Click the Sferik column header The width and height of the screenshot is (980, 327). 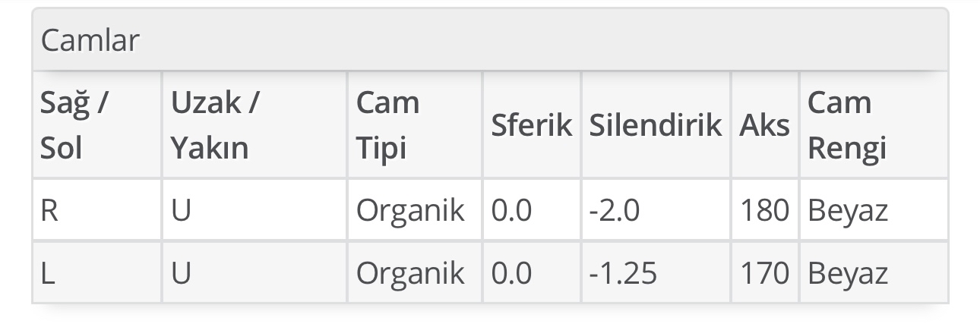tap(531, 125)
